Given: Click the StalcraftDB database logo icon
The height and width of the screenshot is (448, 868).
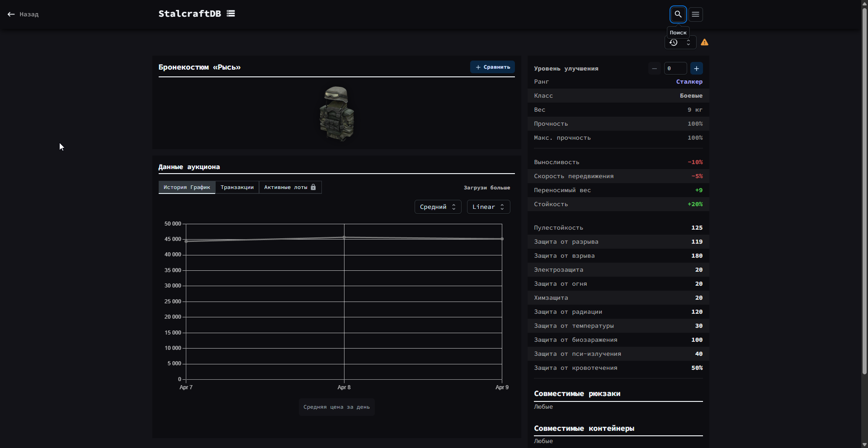Looking at the screenshot, I should 231,14.
